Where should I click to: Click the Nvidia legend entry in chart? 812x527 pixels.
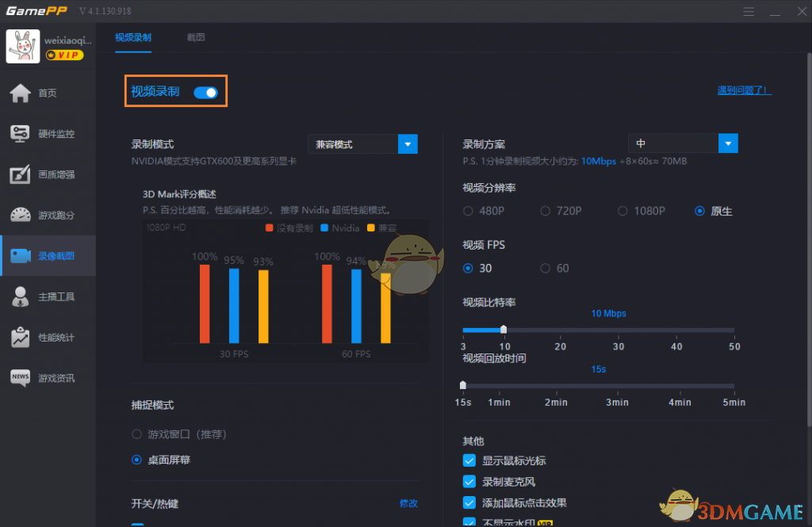(339, 227)
